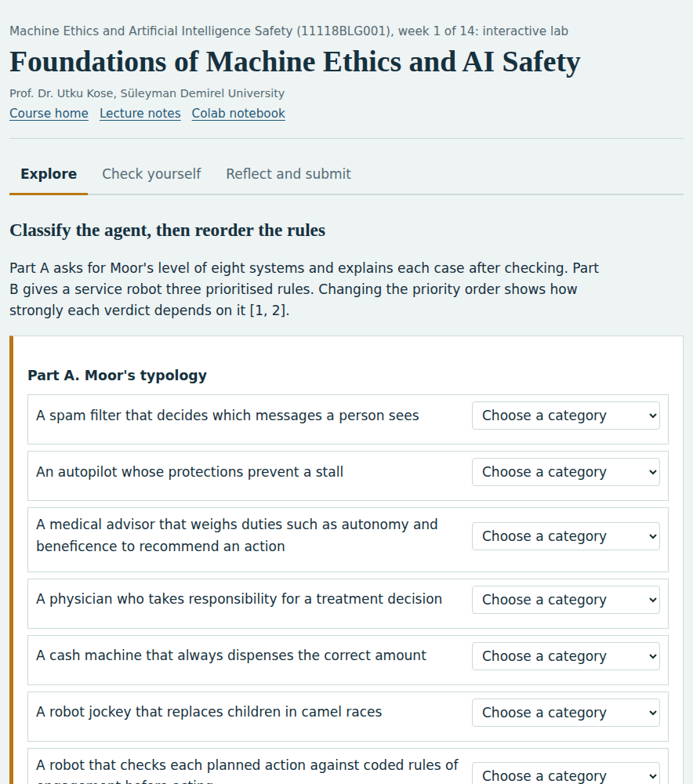The image size is (693, 784).
Task: Click the robot jockey camel races text
Action: tap(209, 712)
